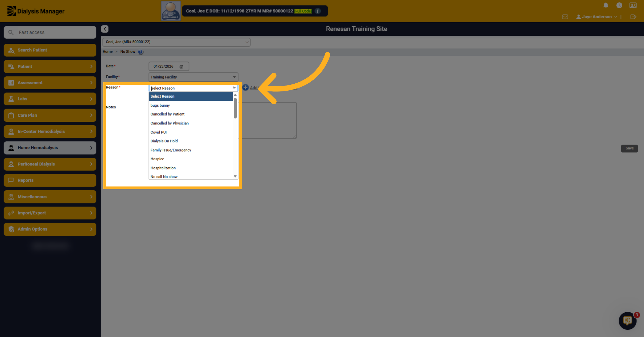Viewport: 644px width, 337px height.
Task: Open the Home Hemodialysis menu
Action: pyautogui.click(x=50, y=148)
